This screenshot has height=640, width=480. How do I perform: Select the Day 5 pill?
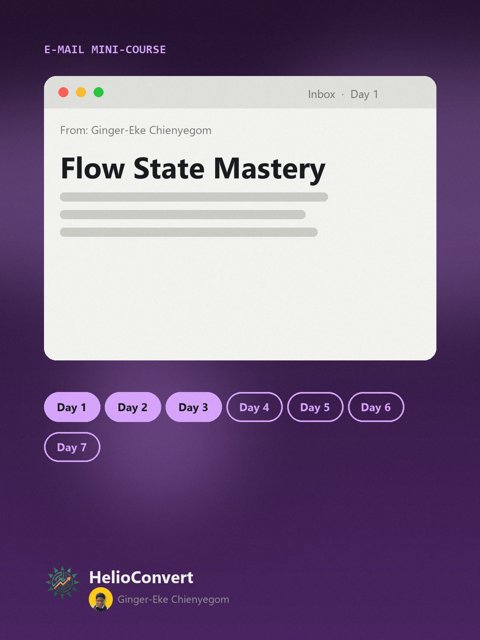[x=315, y=407]
